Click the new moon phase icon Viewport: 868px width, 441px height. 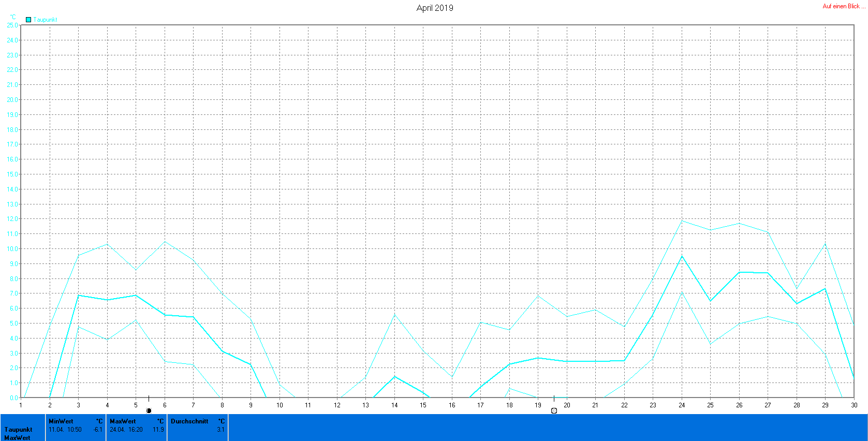[149, 410]
